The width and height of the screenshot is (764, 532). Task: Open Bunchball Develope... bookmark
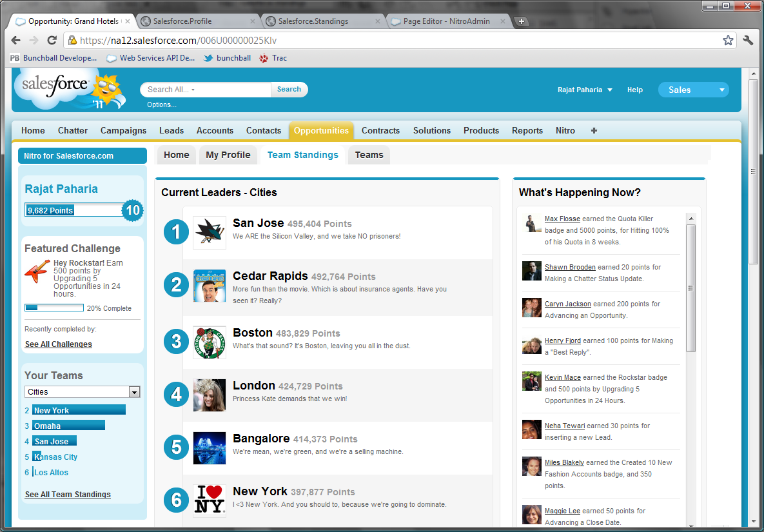[x=54, y=58]
